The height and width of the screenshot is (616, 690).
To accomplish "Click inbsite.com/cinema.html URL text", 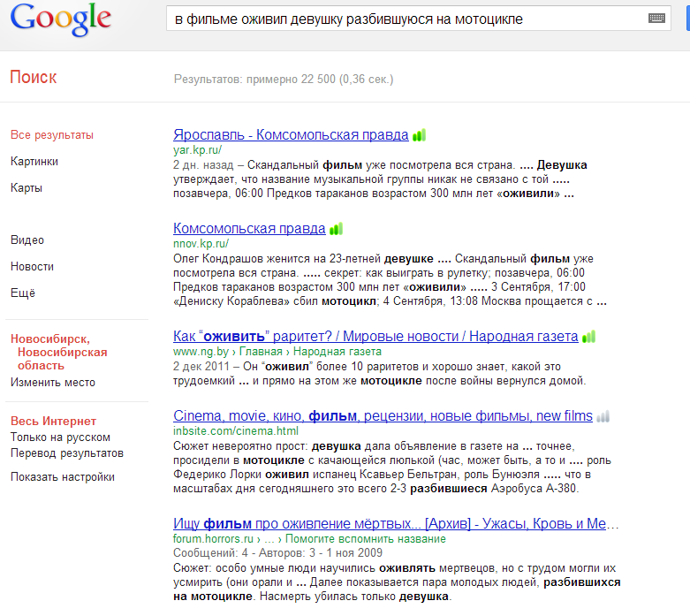I will [235, 430].
